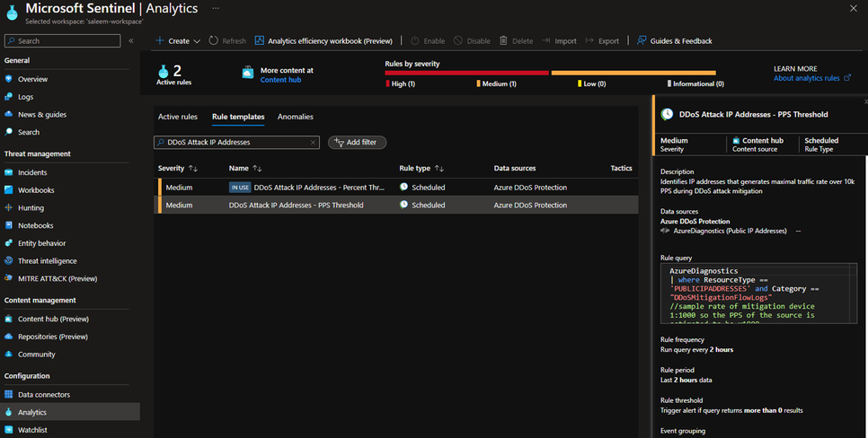This screenshot has height=438, width=868.
Task: Open MITRE ATT&CK (Preview)
Action: pyautogui.click(x=57, y=279)
